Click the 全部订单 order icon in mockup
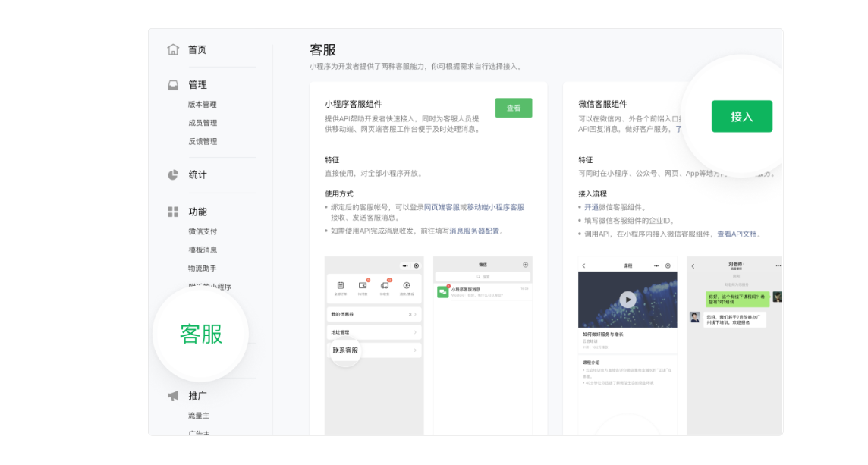 click(x=341, y=286)
